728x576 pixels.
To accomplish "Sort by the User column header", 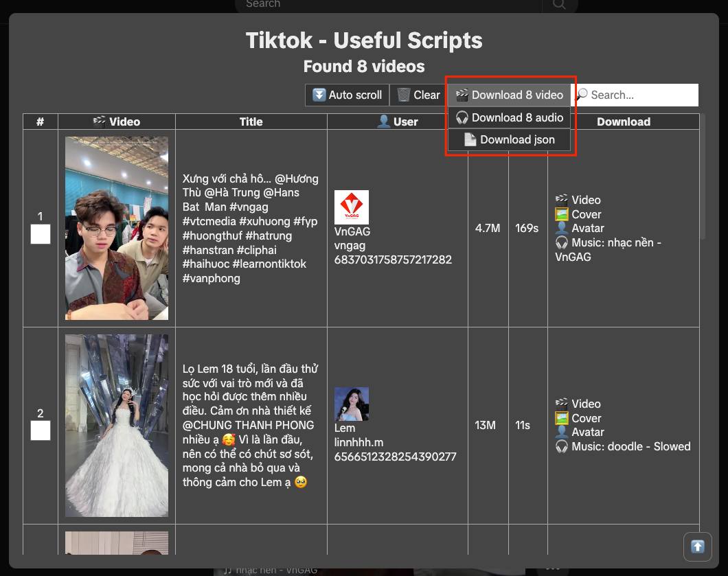I will (398, 122).
